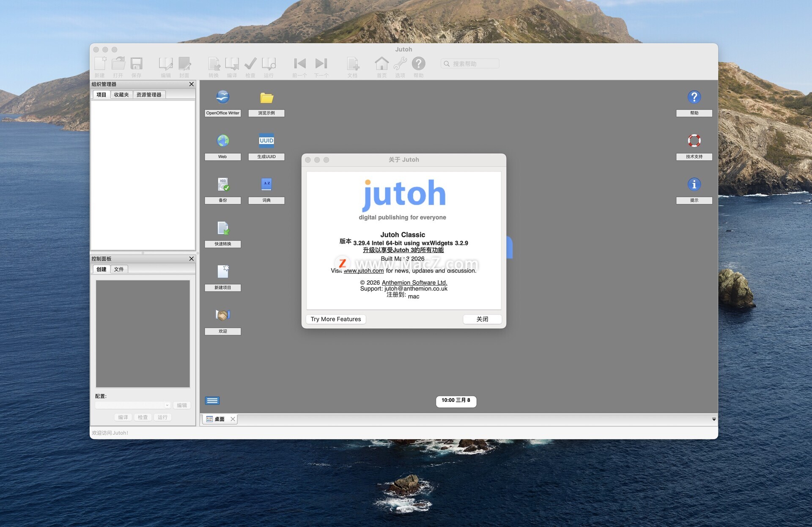Switch to the 文件 tab in 控制面板
Image resolution: width=812 pixels, height=527 pixels.
119,269
